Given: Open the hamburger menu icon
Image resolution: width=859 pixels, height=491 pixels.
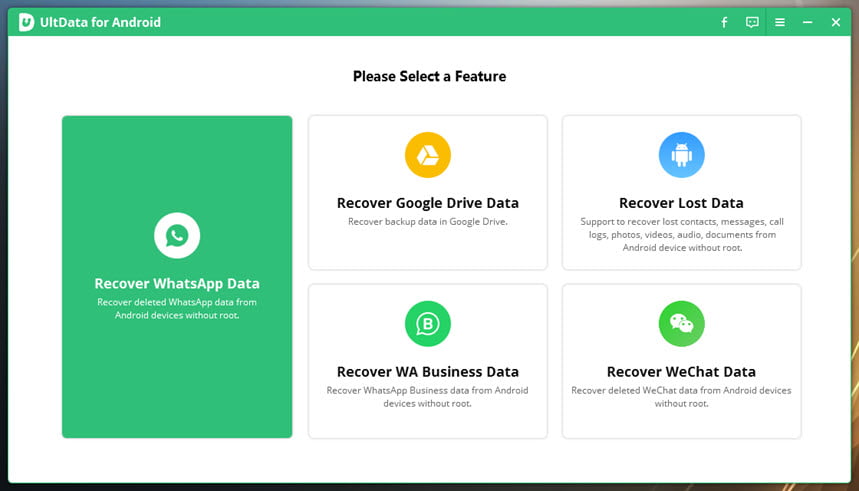Looking at the screenshot, I should (x=780, y=22).
